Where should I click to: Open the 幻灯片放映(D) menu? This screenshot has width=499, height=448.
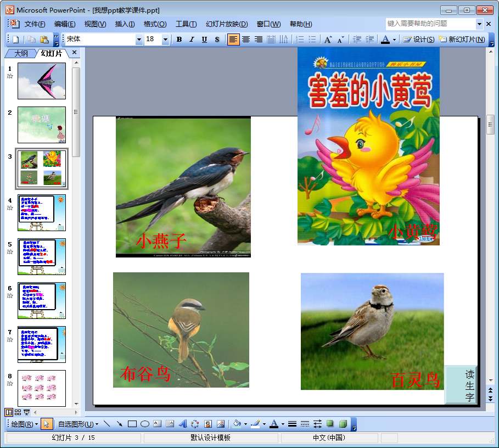(x=227, y=24)
